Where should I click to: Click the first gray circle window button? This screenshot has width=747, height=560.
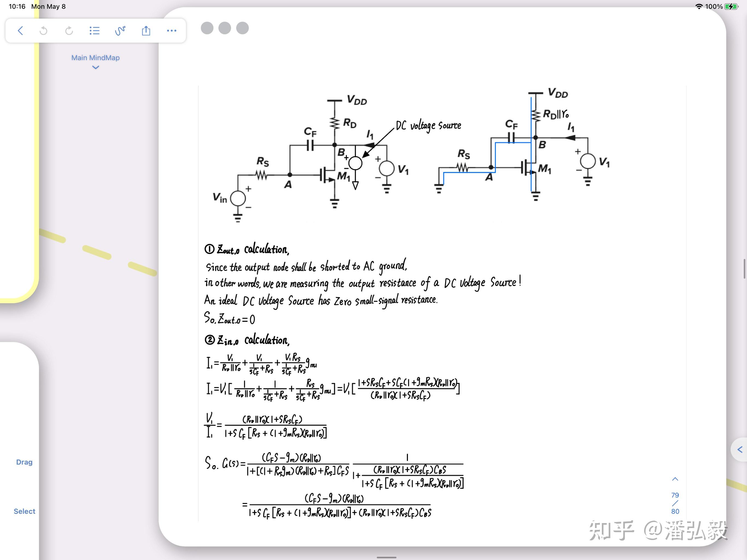point(207,28)
